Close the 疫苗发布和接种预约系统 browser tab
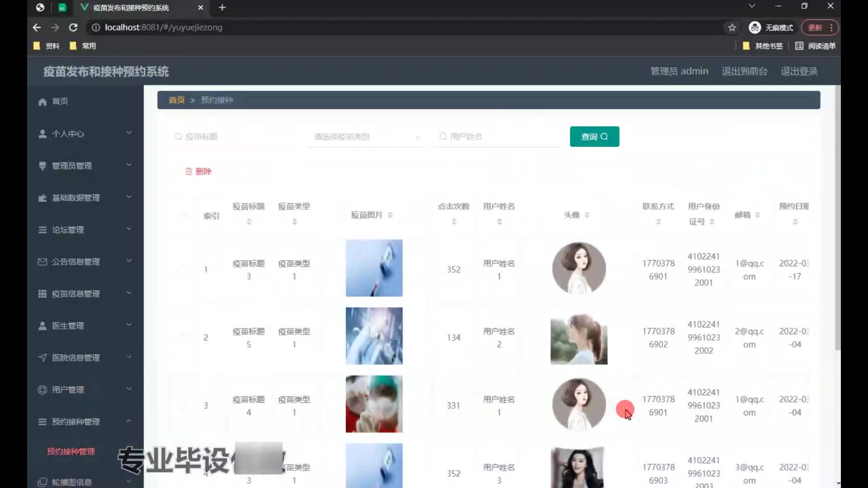 tap(201, 8)
